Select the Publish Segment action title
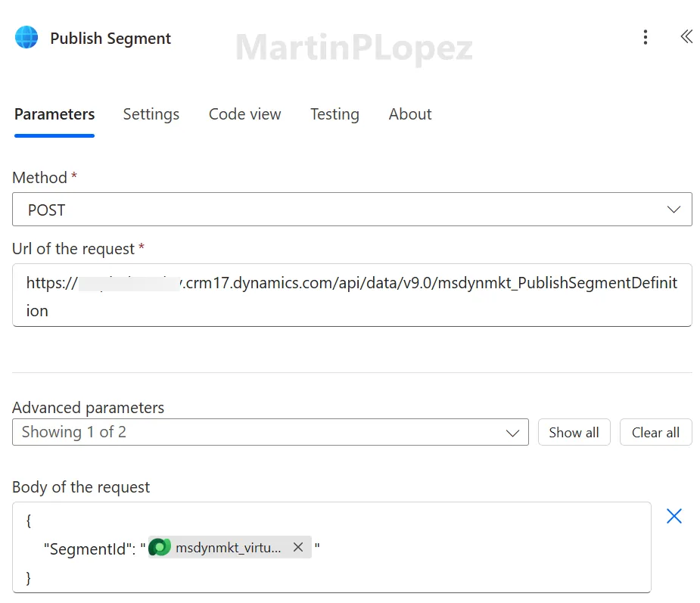 (x=110, y=39)
